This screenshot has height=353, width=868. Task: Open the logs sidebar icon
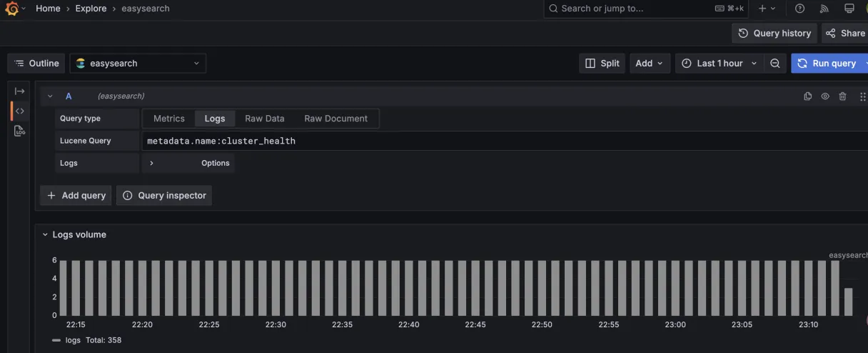point(20,131)
